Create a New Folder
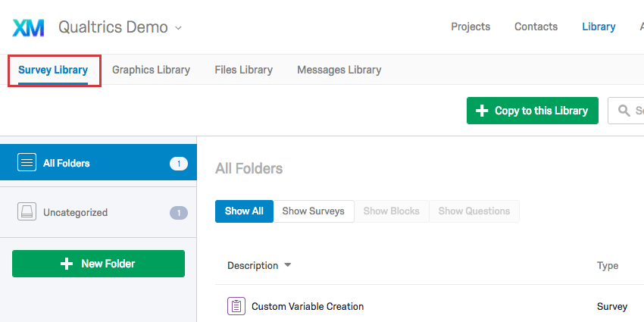 click(98, 264)
